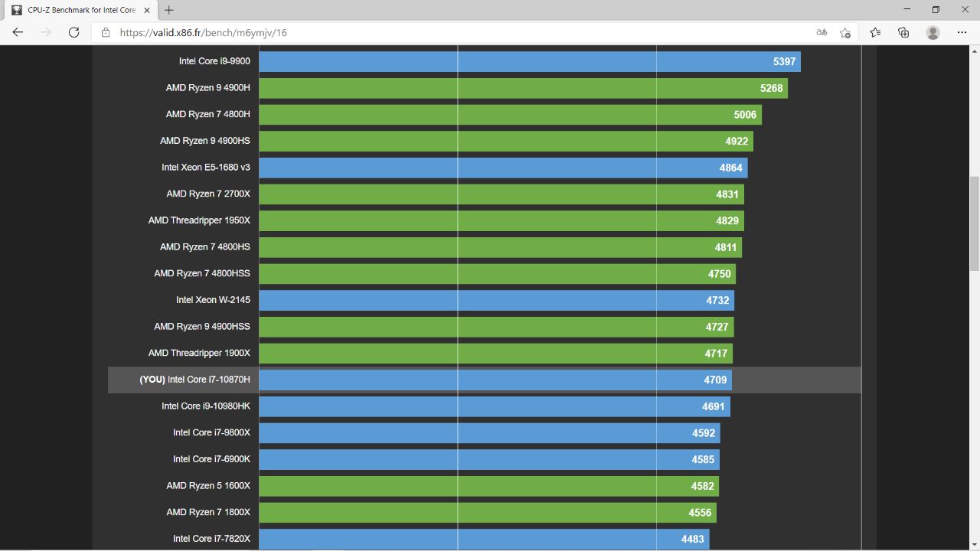Click the score value 4582
Viewport: 980px width, 551px height.
tap(702, 486)
